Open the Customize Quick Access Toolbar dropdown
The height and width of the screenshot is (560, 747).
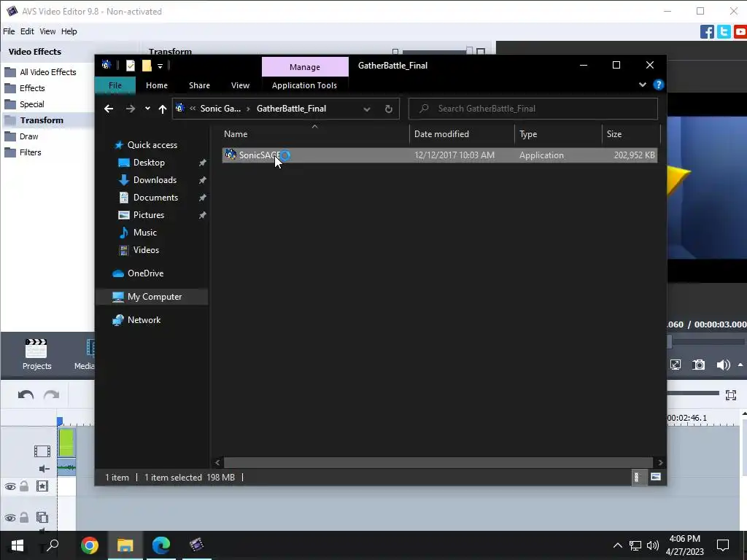[x=160, y=66]
